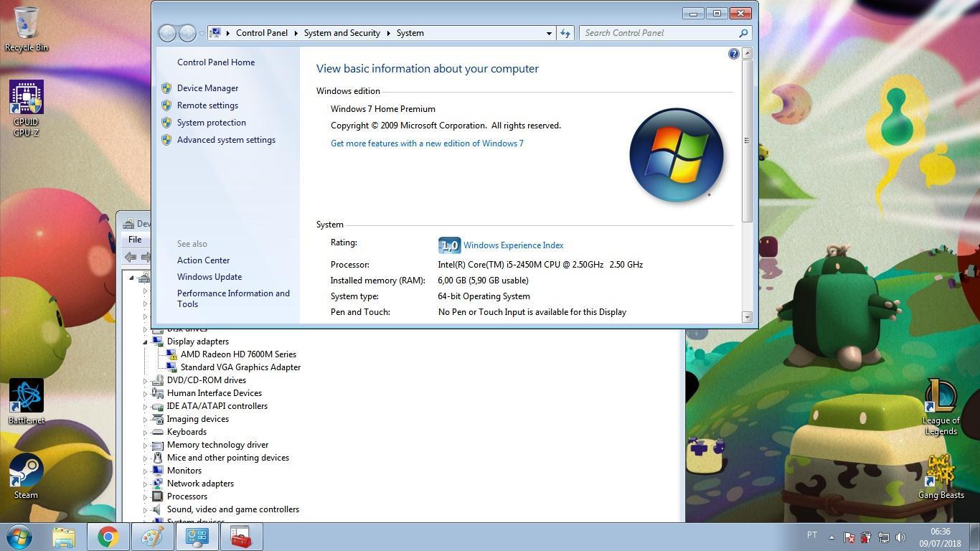Select Mice and other pointing devices item

point(228,458)
